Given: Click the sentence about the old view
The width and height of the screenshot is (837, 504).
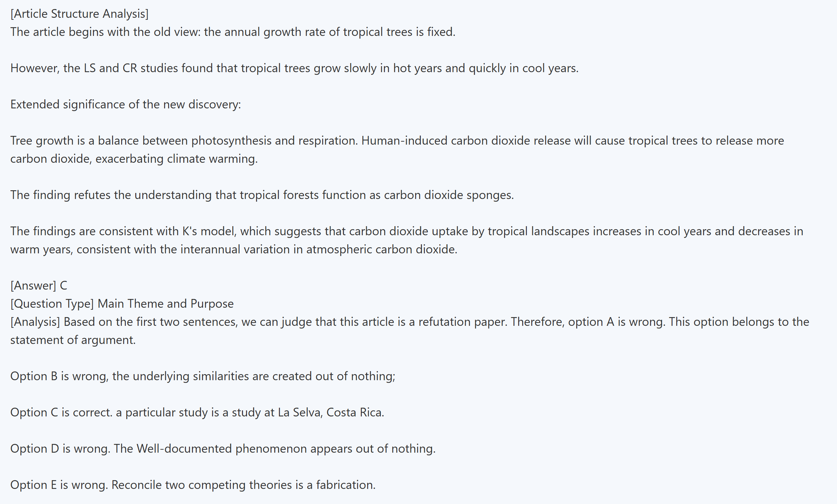Looking at the screenshot, I should 233,32.
